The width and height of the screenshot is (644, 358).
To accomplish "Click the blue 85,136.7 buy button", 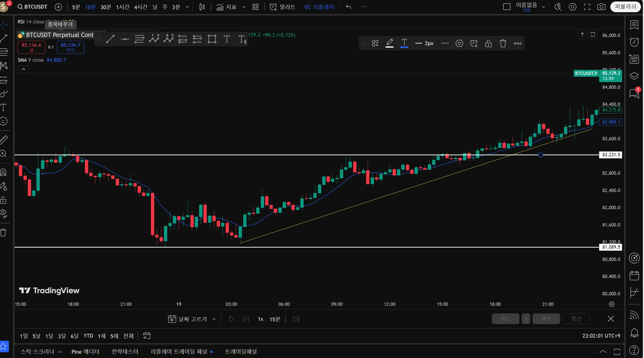I will pyautogui.click(x=70, y=47).
